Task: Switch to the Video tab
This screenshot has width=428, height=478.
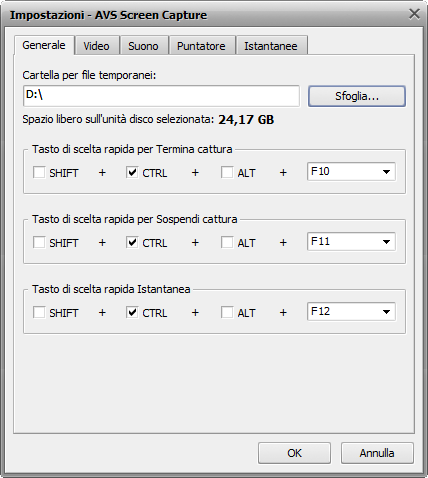Action: click(96, 46)
